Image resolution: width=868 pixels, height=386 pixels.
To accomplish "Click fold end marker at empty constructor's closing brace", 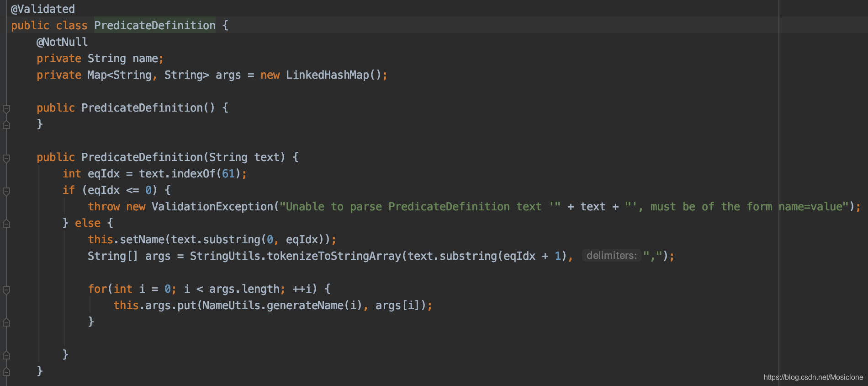I will [x=6, y=124].
